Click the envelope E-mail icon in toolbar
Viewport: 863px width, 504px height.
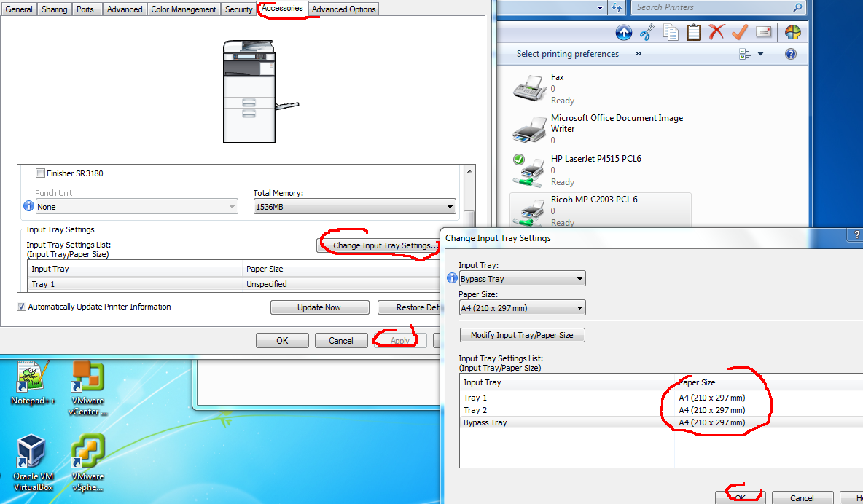763,32
